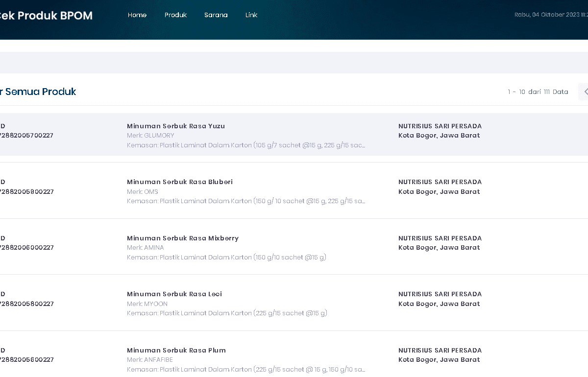Click Merk: AMINA brand text
Viewport: 588px width, 377px height.
(146, 248)
